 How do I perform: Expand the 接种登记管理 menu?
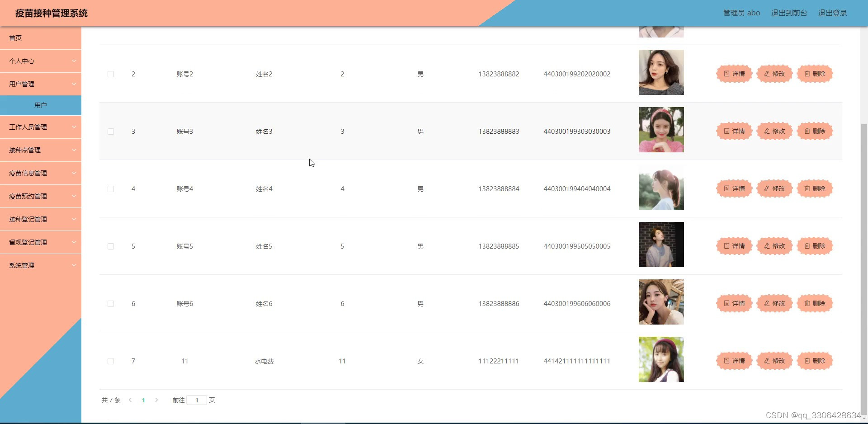click(41, 219)
